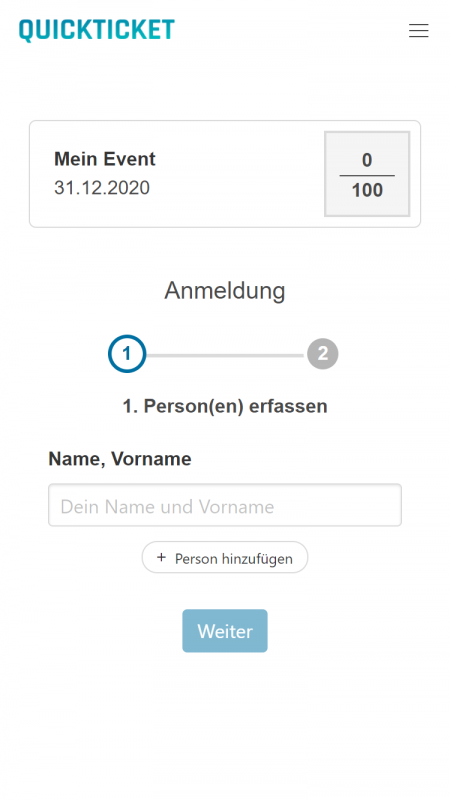The image size is (450, 800).
Task: Select step 1 circle in the stepper
Action: 127,354
